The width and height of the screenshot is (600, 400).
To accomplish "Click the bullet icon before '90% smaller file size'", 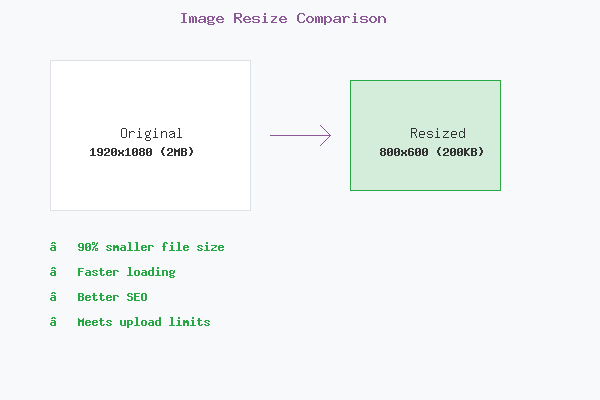I will coord(53,247).
